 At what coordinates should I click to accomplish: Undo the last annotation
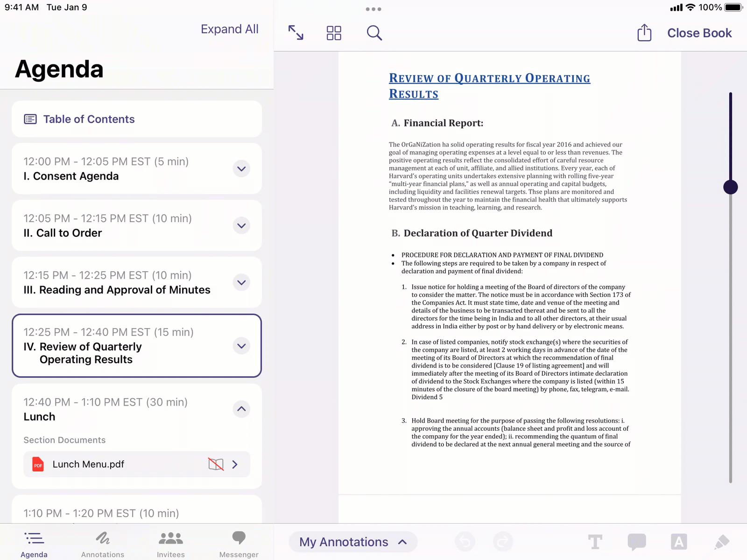pos(465,542)
